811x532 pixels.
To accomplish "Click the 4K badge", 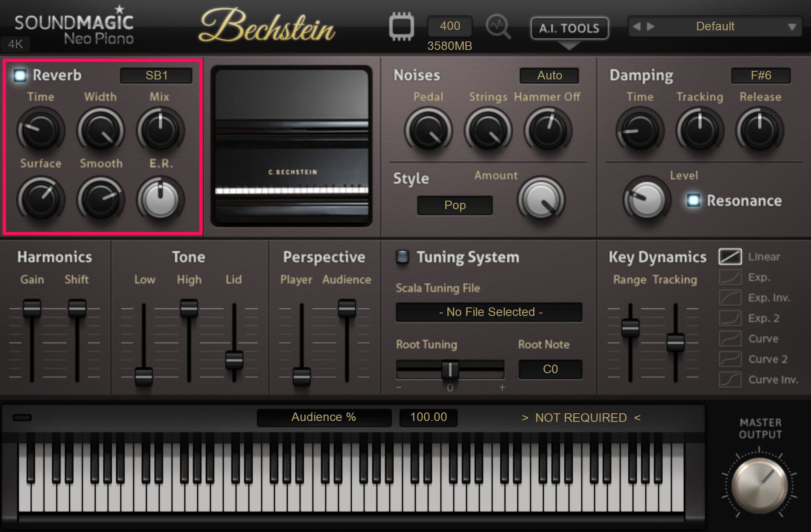I will click(15, 44).
